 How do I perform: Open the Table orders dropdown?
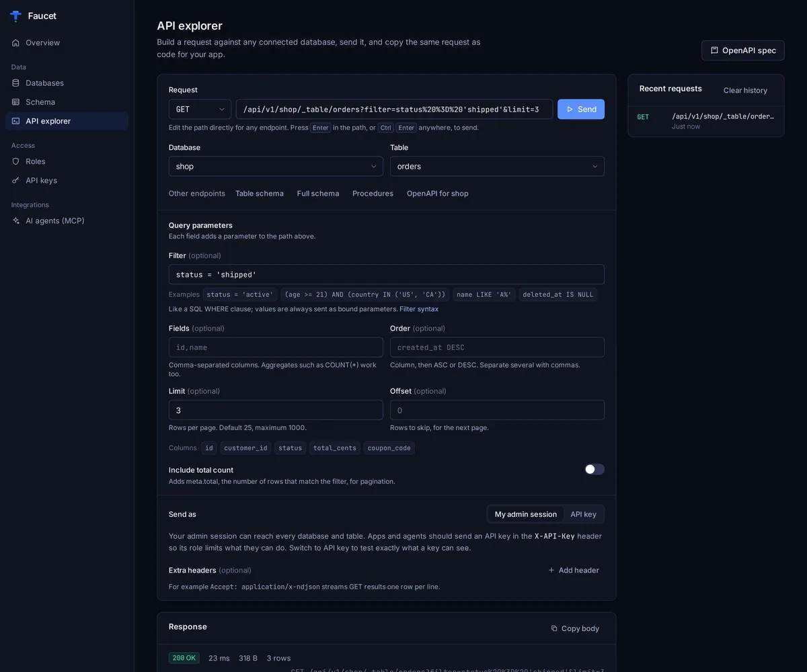click(x=497, y=167)
